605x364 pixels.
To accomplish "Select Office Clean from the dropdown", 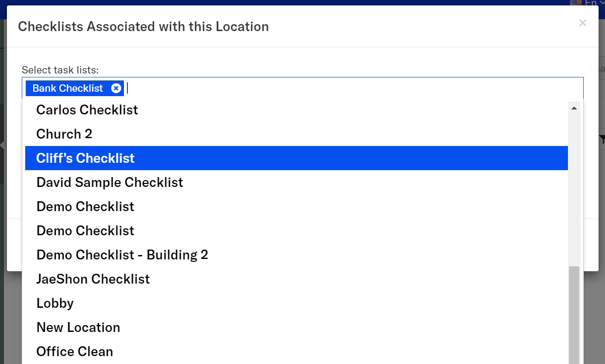I will [75, 352].
